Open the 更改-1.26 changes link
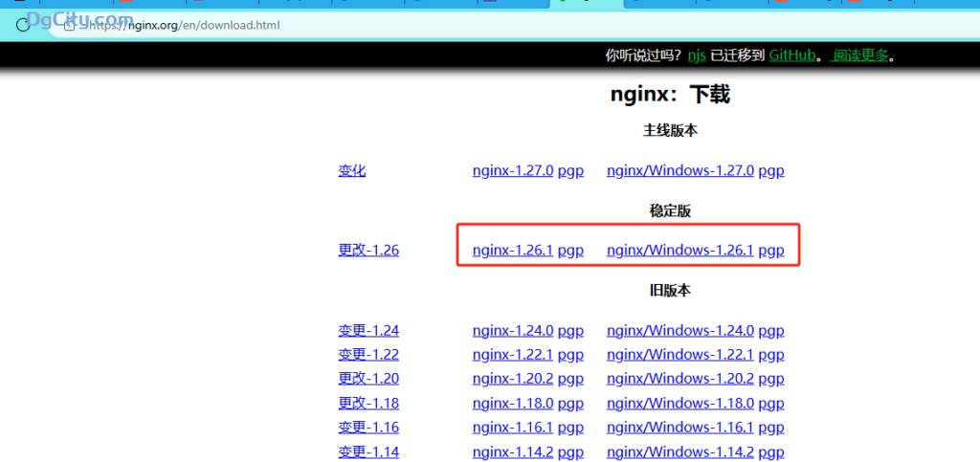980x462 pixels. pos(368,251)
